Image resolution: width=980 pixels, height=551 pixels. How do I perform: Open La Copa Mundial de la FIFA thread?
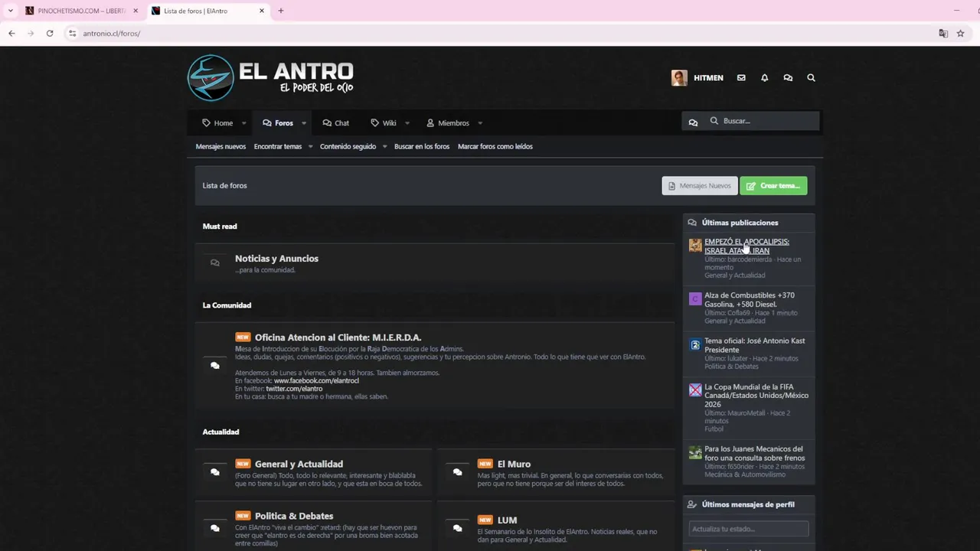coord(756,396)
